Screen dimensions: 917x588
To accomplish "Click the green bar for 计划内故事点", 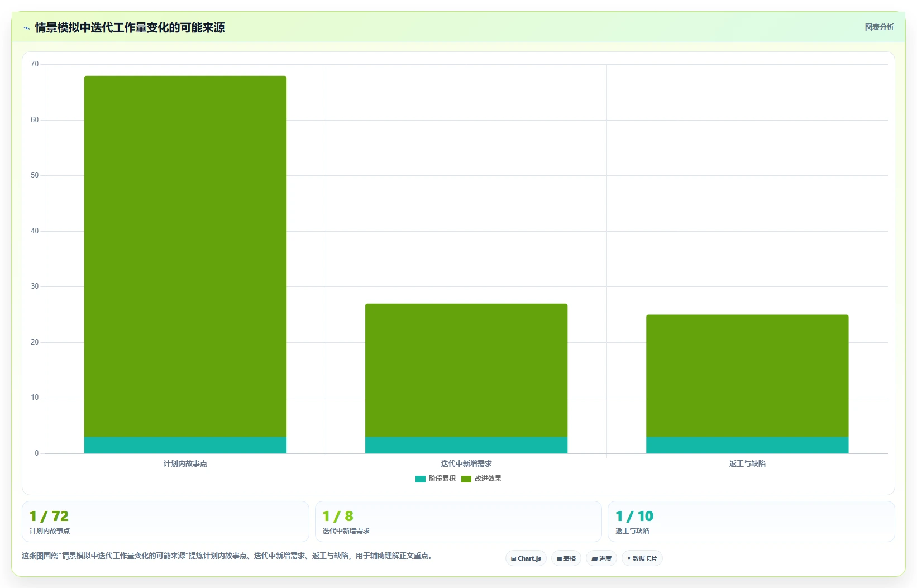I will pyautogui.click(x=185, y=256).
